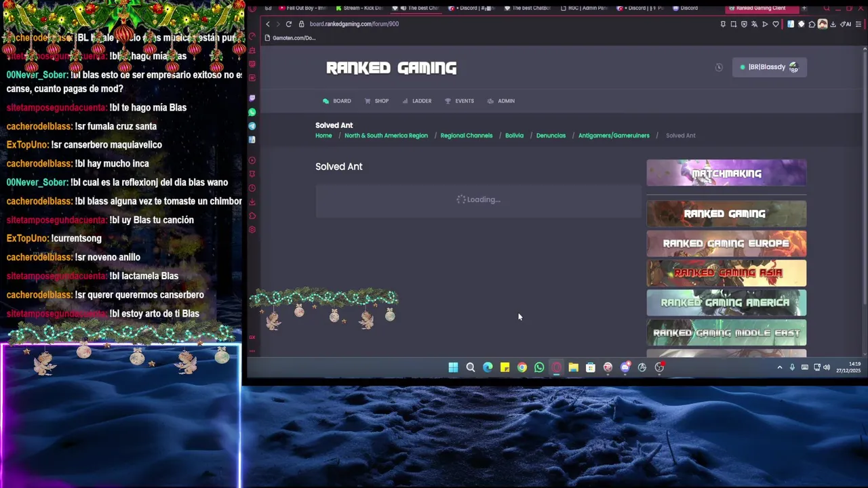The width and height of the screenshot is (868, 488).
Task: Click the taskbar volume speaker icon
Action: click(827, 367)
